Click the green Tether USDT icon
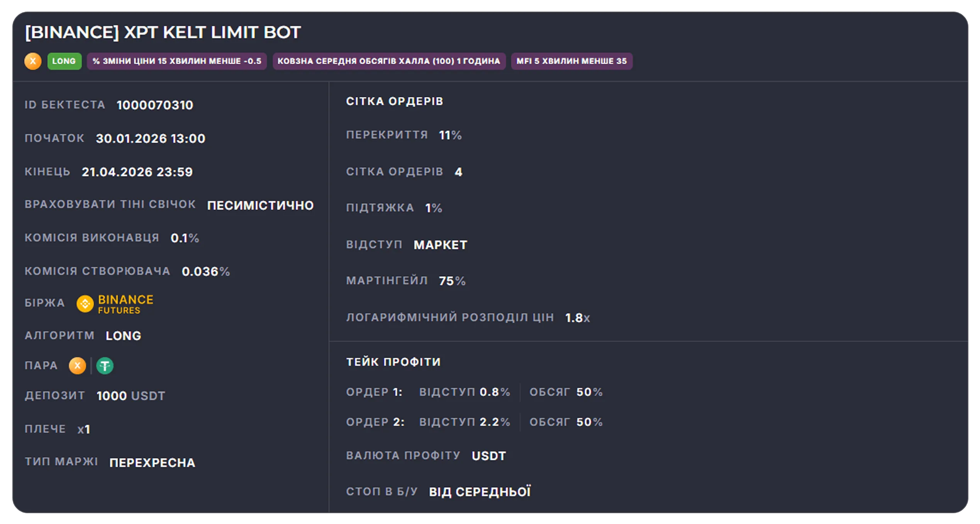Viewport: 980px width, 524px height. [105, 366]
